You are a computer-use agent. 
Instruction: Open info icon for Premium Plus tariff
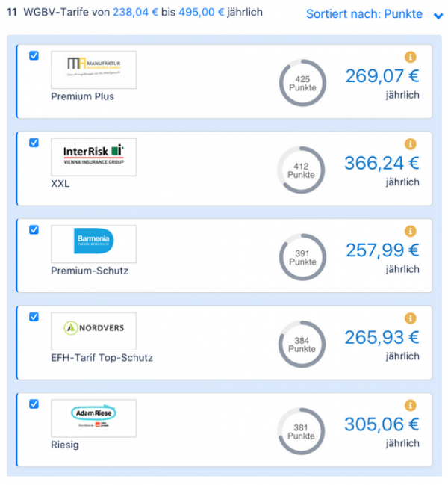(x=411, y=57)
